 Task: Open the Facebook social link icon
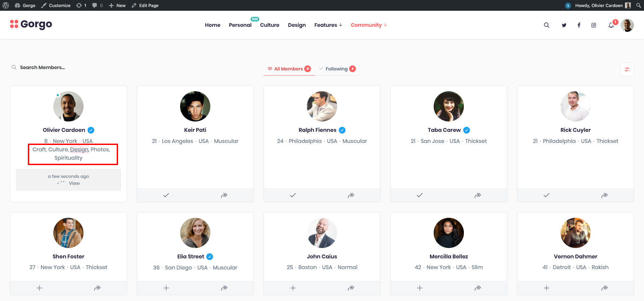click(x=579, y=25)
